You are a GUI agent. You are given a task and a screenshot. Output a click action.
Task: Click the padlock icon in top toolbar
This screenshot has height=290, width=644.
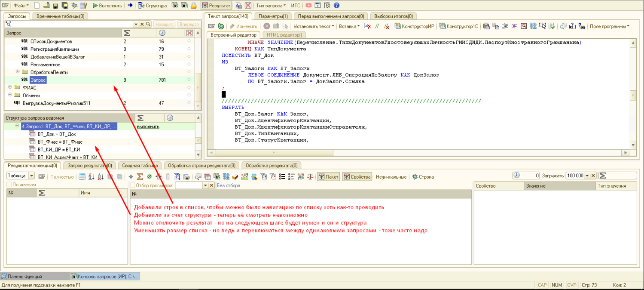click(x=193, y=6)
